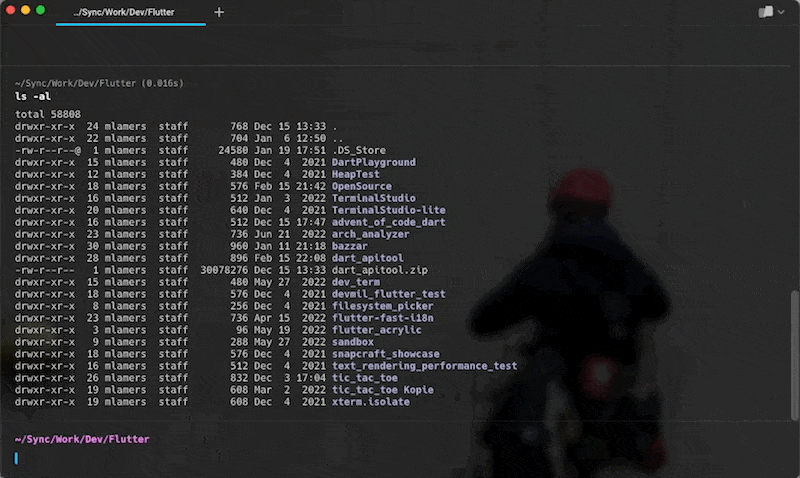800x478 pixels.
Task: Open the cloud menu icon at top right
Action: click(x=765, y=12)
